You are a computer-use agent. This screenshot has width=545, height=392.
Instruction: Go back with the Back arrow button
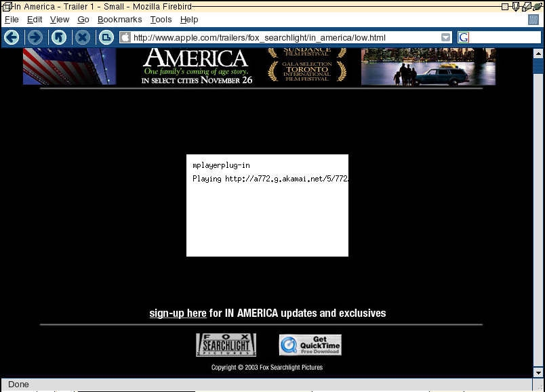tap(12, 37)
